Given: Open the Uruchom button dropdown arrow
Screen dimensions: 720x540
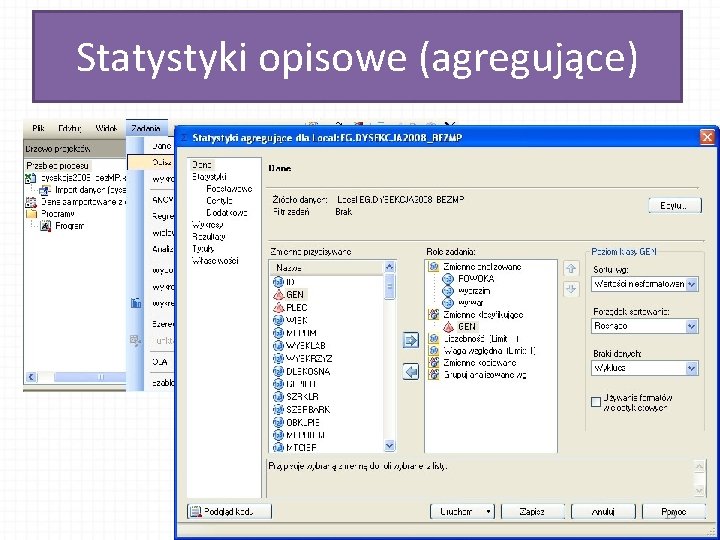Looking at the screenshot, I should [488, 512].
